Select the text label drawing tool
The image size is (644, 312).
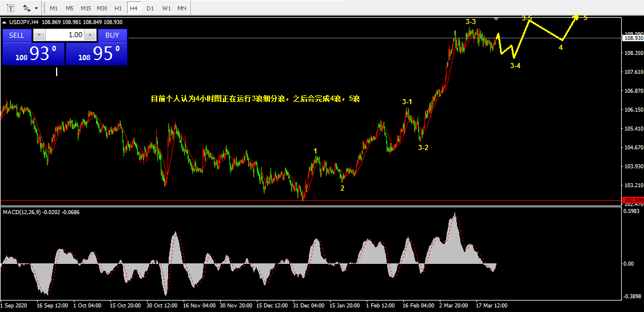[11, 8]
